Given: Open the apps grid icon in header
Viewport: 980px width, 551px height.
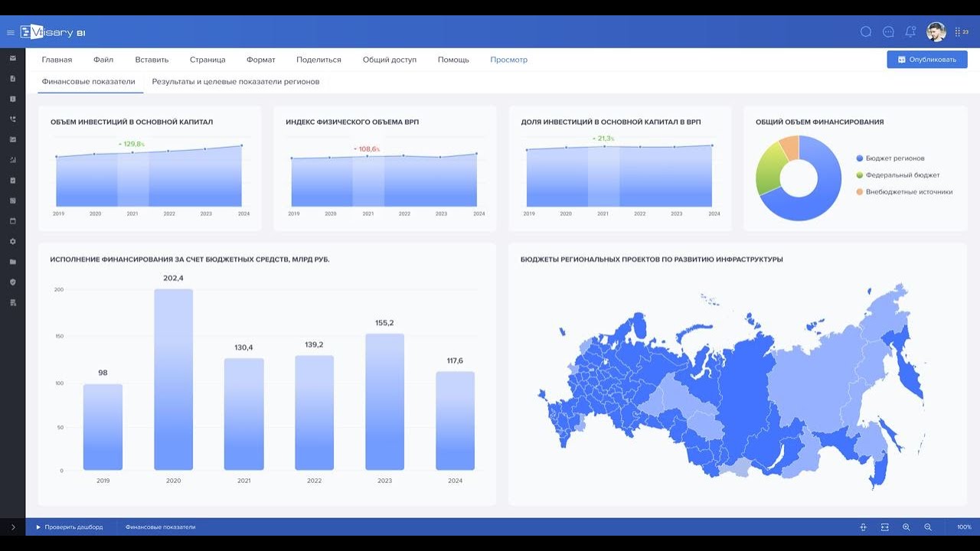Looking at the screenshot, I should coord(958,32).
